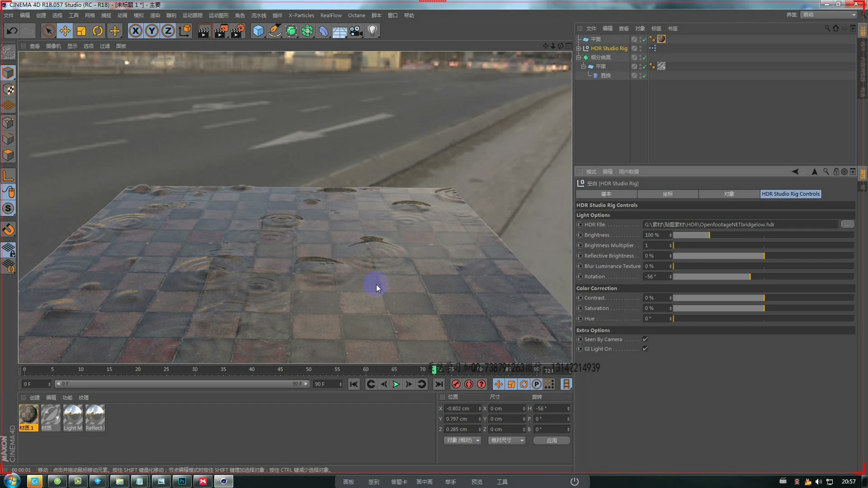The width and height of the screenshot is (868, 488).
Task: Click the Undo arrow icon
Action: pos(12,31)
